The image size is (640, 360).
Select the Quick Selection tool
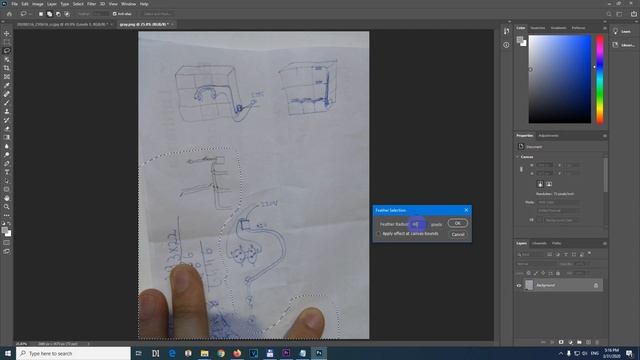click(x=7, y=59)
